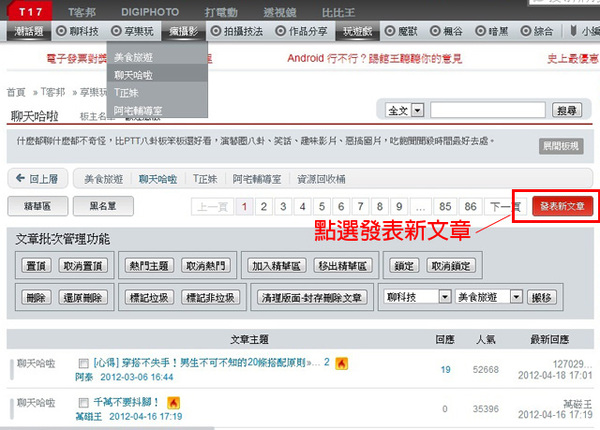Open 聊科技 section
This screenshot has width=600, height=430.
78,31
